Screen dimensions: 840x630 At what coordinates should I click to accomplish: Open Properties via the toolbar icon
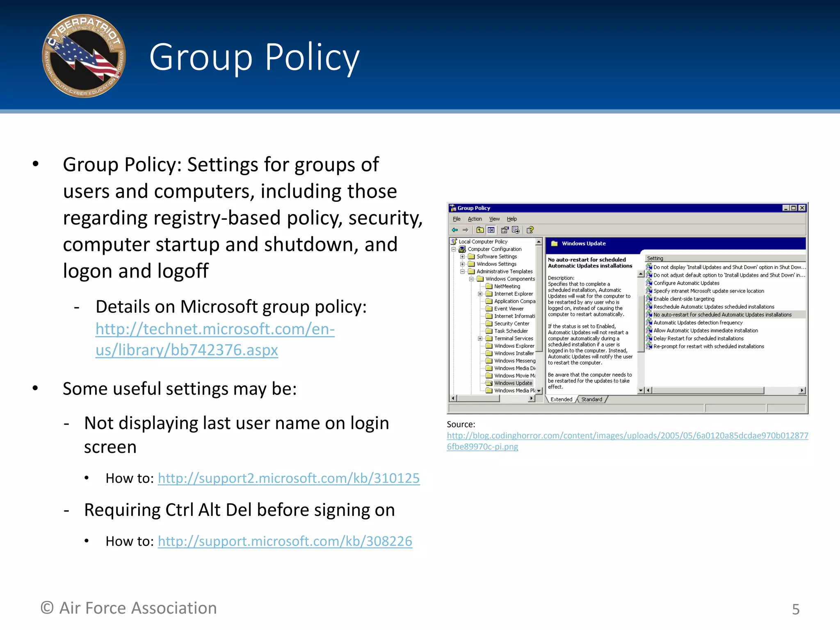tap(505, 230)
